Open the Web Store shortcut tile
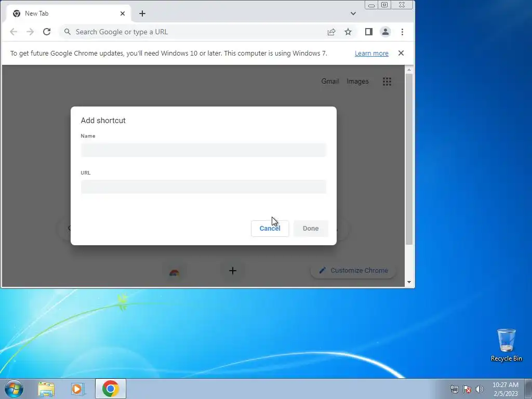The image size is (532, 399). coord(174,272)
